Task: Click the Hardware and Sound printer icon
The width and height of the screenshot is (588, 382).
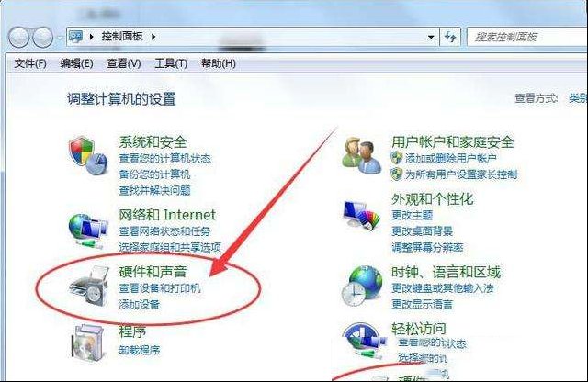Action: click(x=89, y=286)
